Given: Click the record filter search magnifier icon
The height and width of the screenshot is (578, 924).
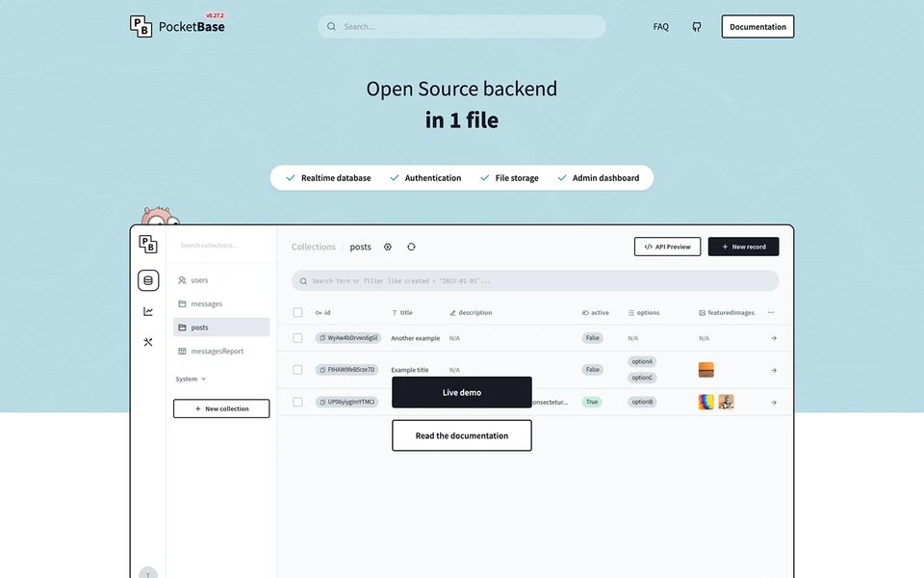Looking at the screenshot, I should click(x=303, y=280).
